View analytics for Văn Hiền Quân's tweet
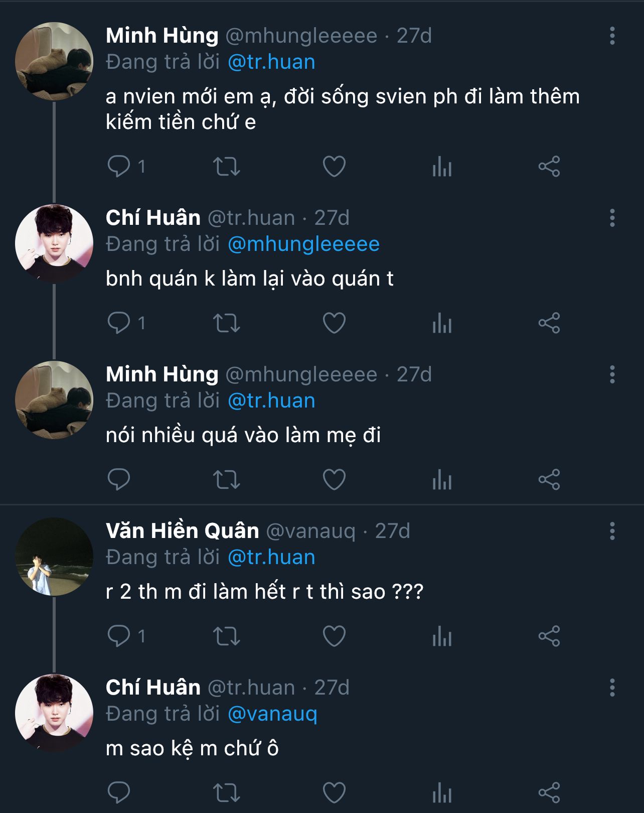Screen dimensions: 644x813 pos(442,636)
